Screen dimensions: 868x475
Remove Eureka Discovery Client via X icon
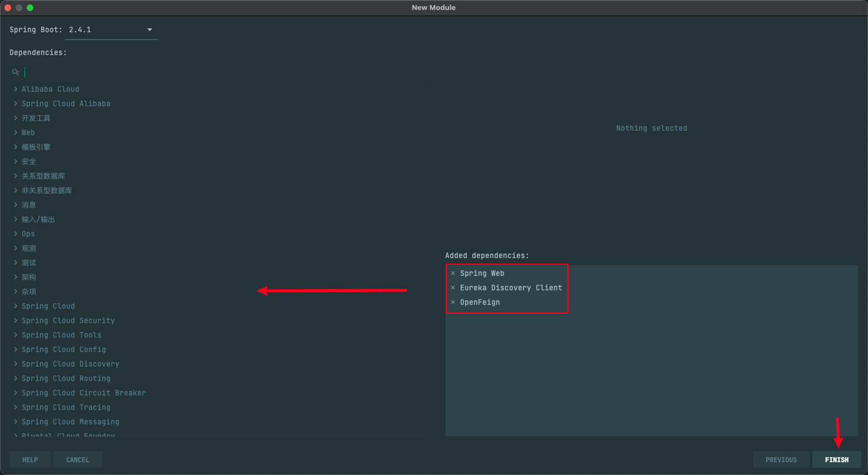(453, 288)
